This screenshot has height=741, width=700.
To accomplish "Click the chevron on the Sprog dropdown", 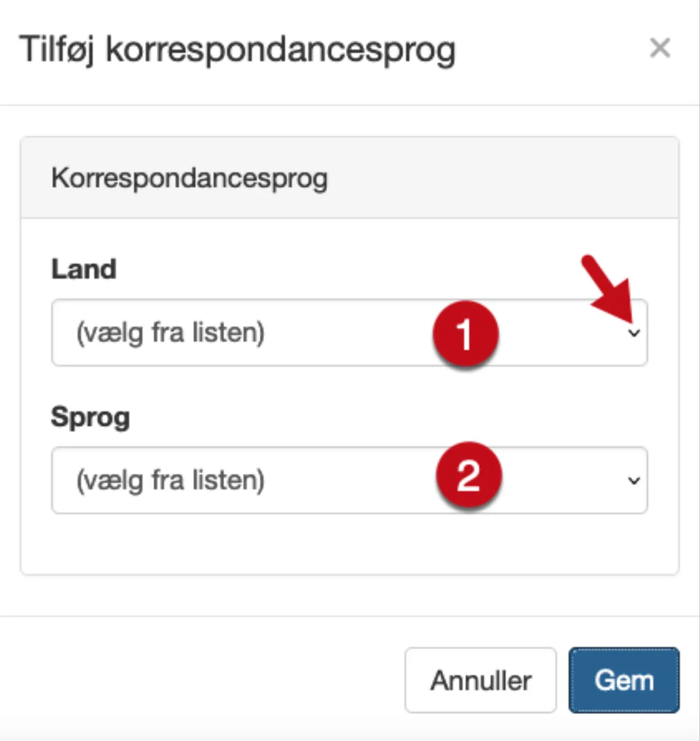I will click(x=634, y=481).
